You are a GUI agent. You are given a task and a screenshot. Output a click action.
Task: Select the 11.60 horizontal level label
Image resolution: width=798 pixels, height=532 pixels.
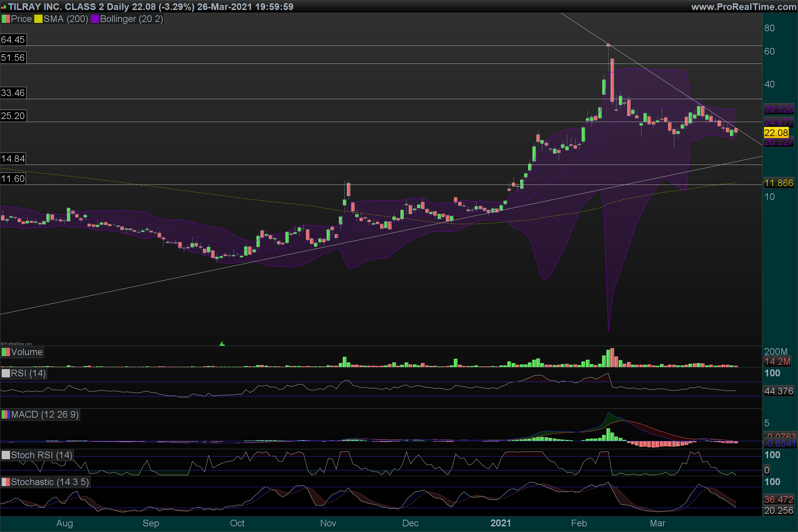(13, 179)
